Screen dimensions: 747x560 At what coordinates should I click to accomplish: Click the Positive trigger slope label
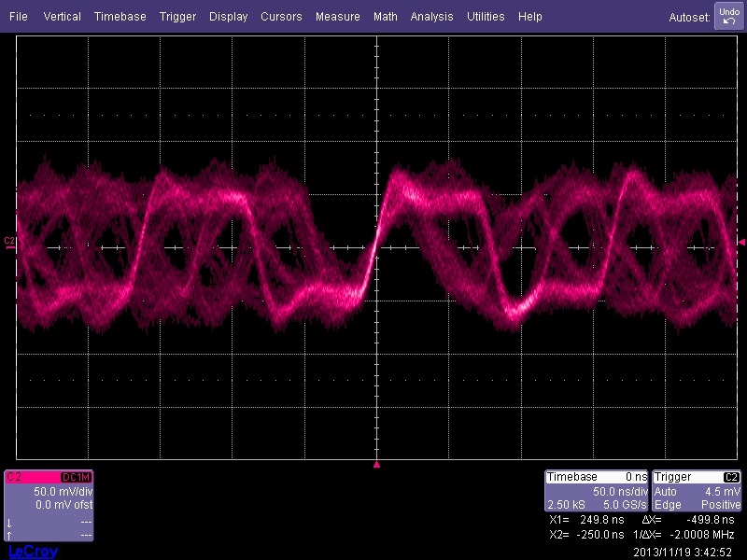coord(721,504)
